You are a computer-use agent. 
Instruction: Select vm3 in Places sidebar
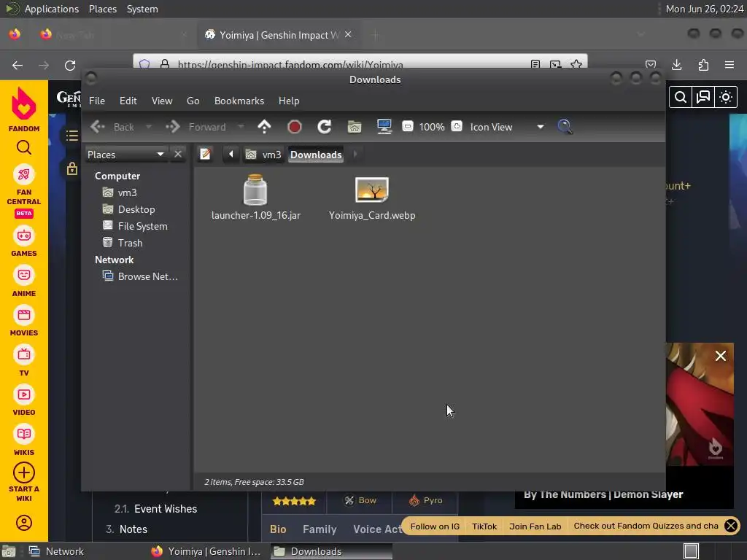click(x=127, y=192)
